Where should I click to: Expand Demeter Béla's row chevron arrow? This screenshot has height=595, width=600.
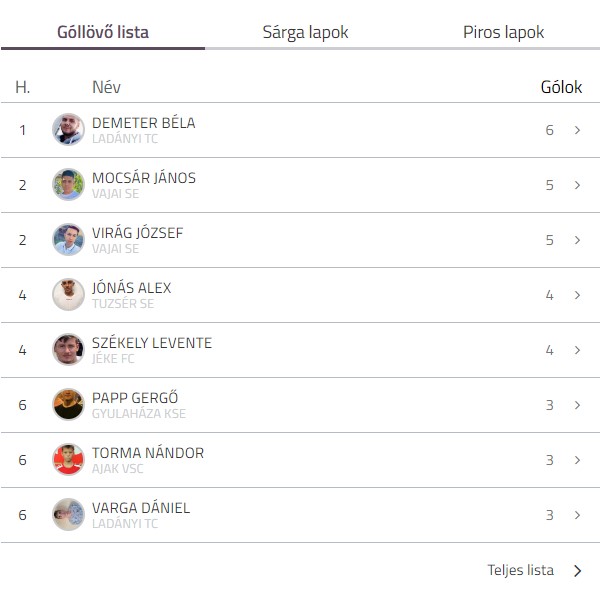point(577,130)
